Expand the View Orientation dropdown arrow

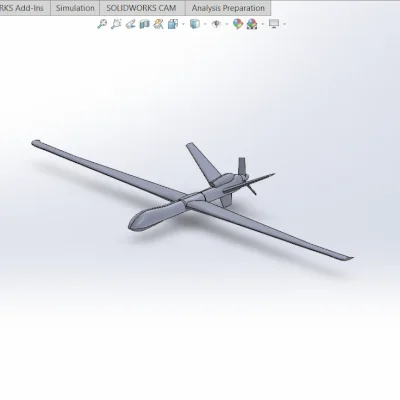183,24
